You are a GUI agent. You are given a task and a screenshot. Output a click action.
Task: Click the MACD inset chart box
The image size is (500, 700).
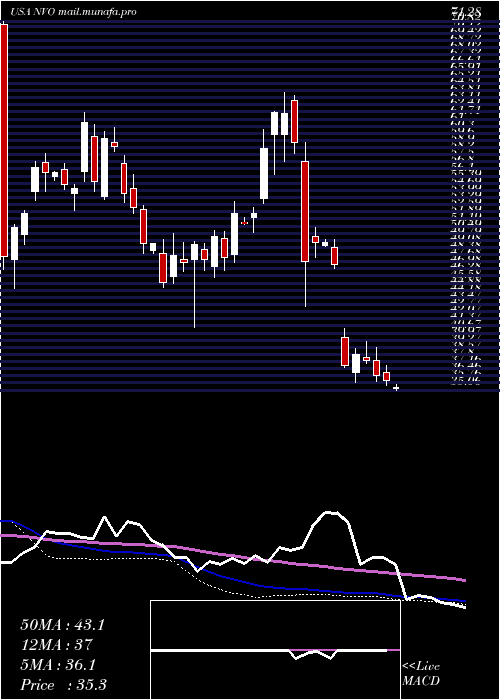[275, 650]
